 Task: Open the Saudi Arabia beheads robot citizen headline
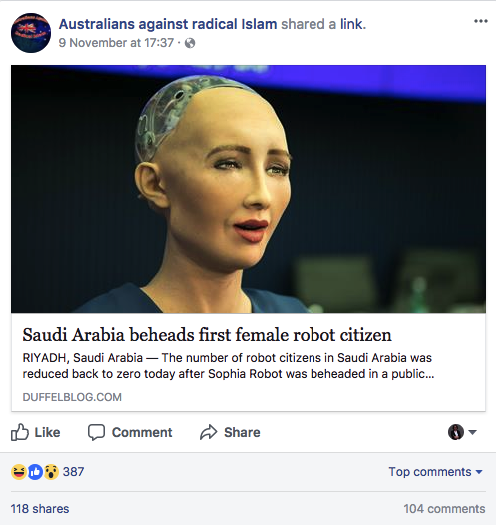coord(207,334)
